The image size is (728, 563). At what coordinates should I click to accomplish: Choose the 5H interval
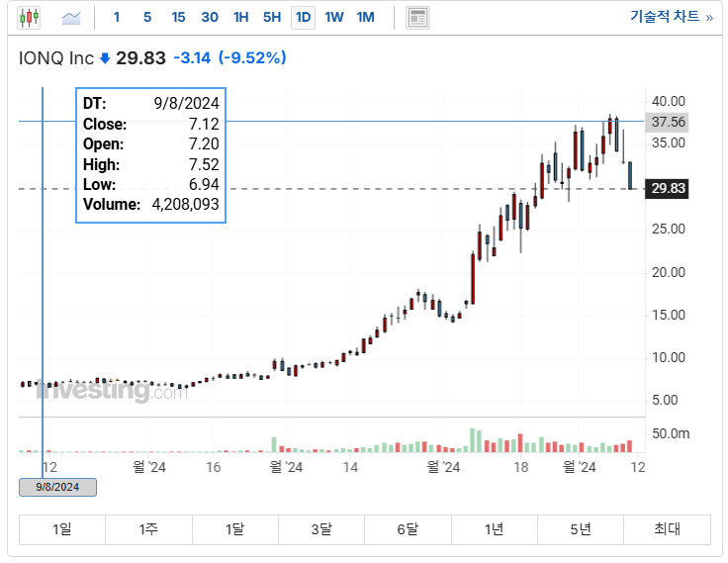(272, 18)
